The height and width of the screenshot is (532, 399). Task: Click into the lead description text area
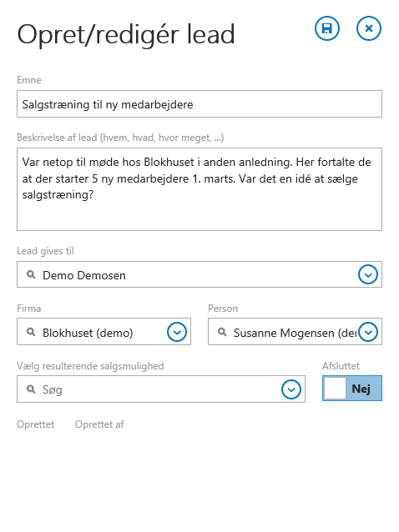click(x=199, y=189)
